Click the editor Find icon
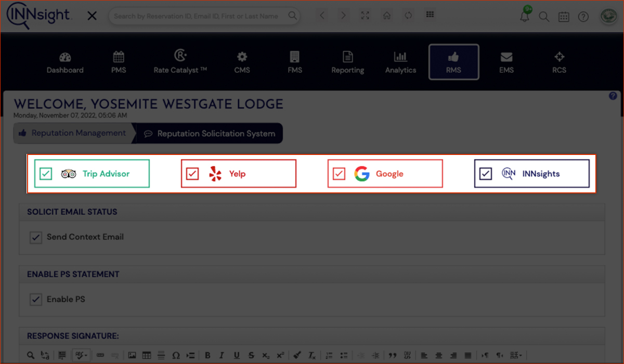This screenshot has width=624, height=364. point(31,356)
